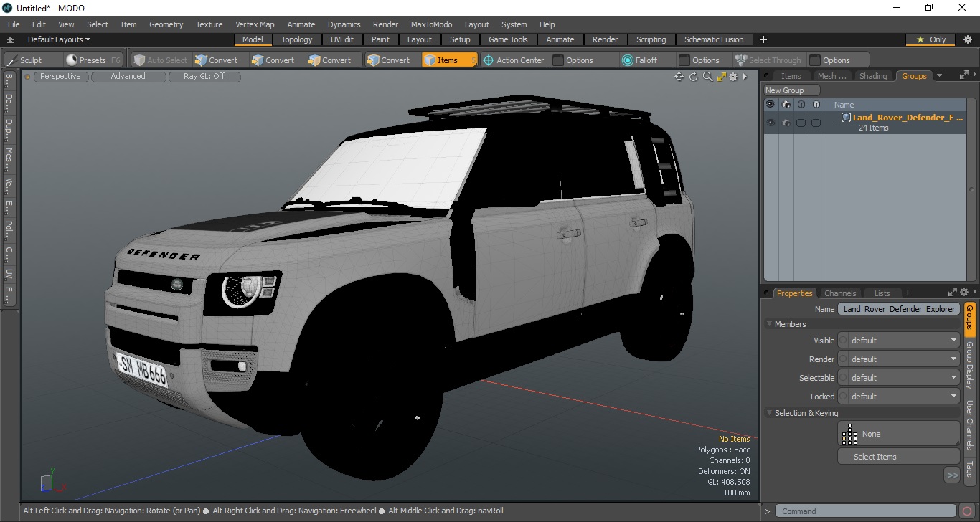Open MaxToModo menu
The image size is (980, 522).
coord(431,24)
